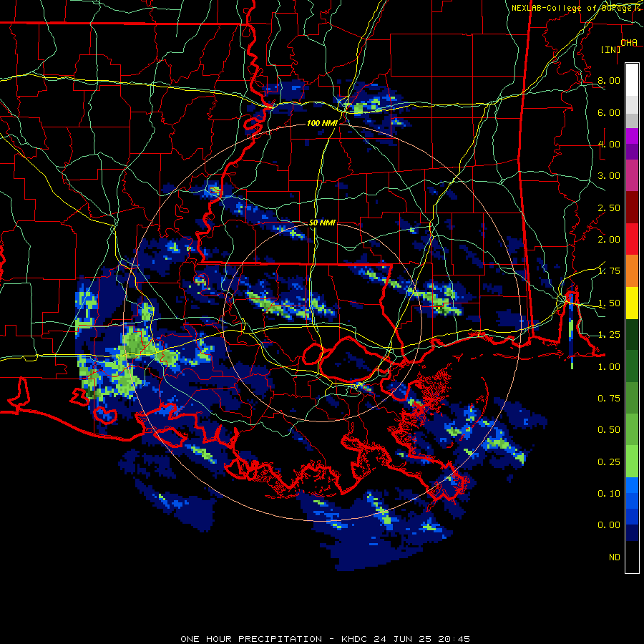The width and height of the screenshot is (644, 644).
Task: Click the '0.25' legend value
Action: pos(609,462)
